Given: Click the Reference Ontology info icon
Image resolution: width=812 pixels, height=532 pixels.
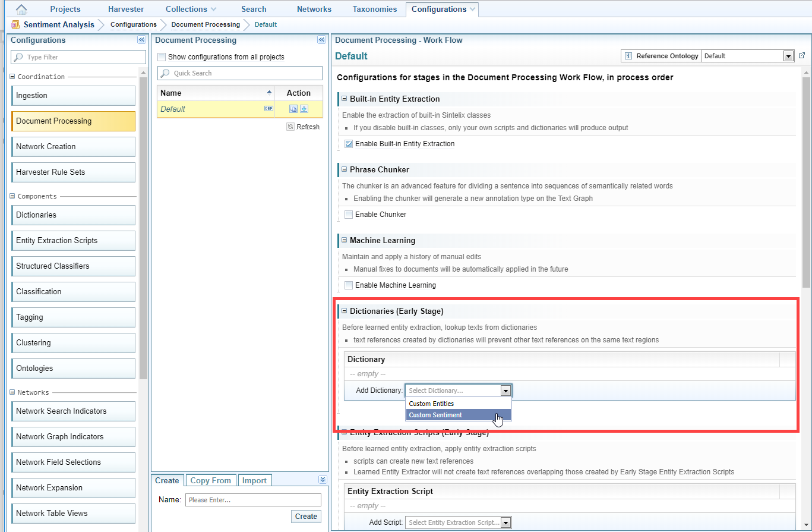Looking at the screenshot, I should [x=628, y=56].
